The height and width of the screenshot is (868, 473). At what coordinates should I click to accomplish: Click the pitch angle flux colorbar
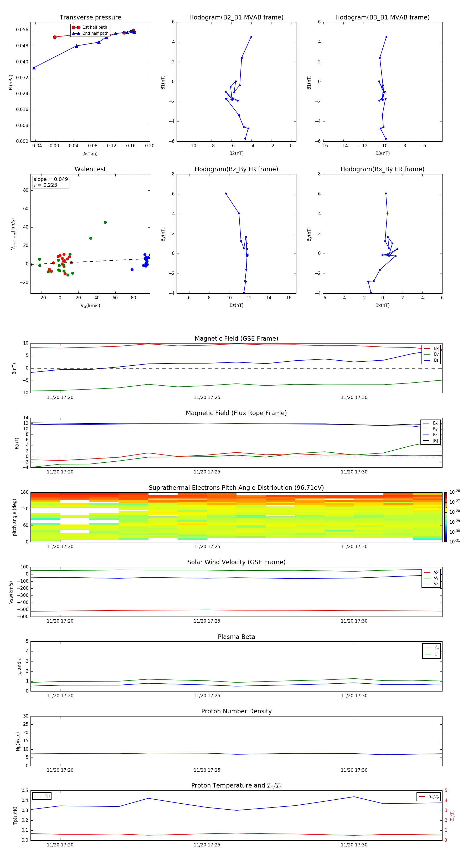click(446, 517)
